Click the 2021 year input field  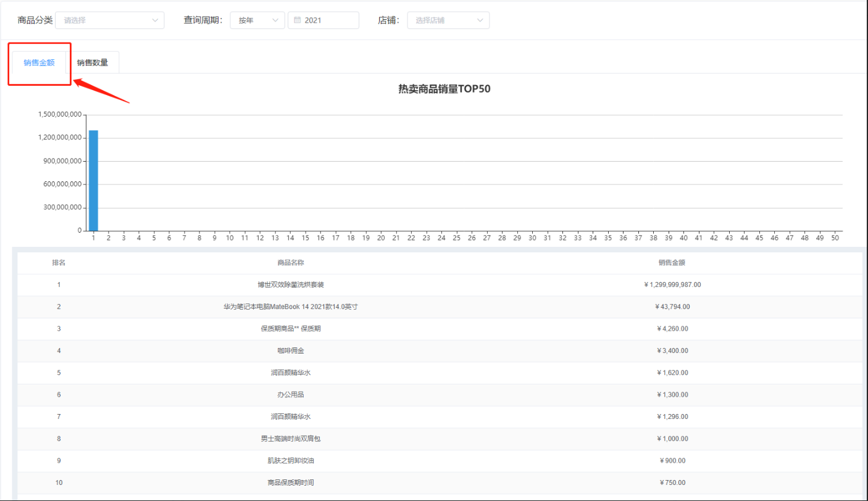coord(323,20)
